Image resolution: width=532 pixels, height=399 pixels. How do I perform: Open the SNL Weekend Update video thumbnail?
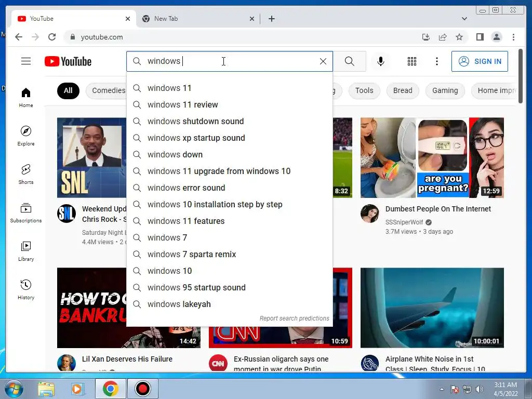91,157
